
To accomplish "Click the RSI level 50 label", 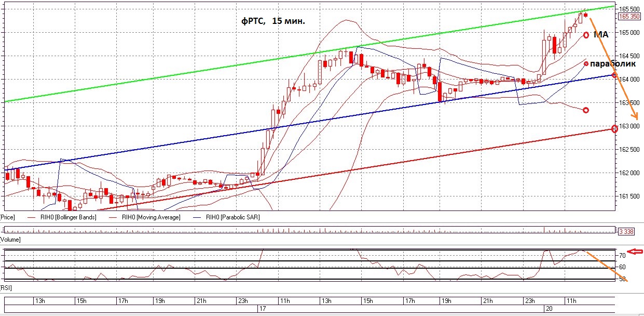I will [x=622, y=279].
